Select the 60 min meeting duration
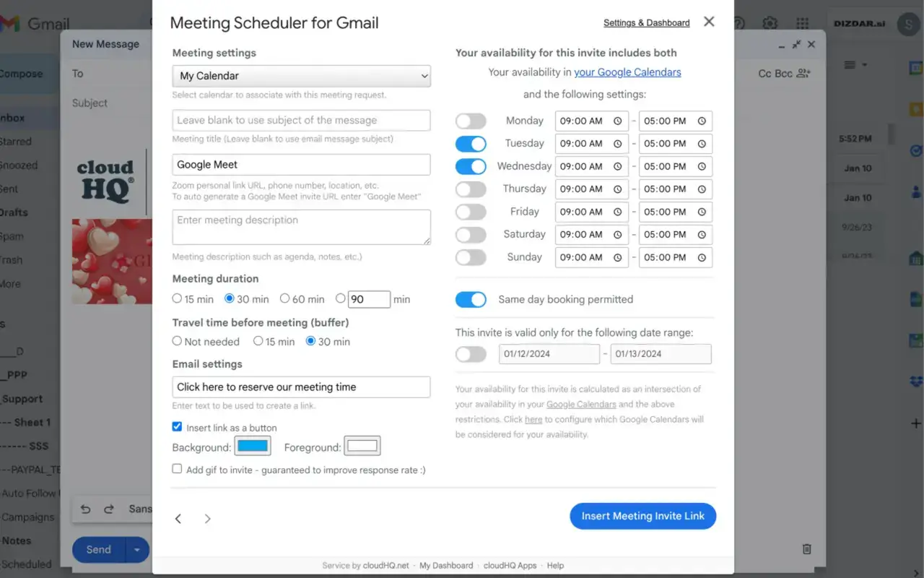This screenshot has height=578, width=924. 284,298
